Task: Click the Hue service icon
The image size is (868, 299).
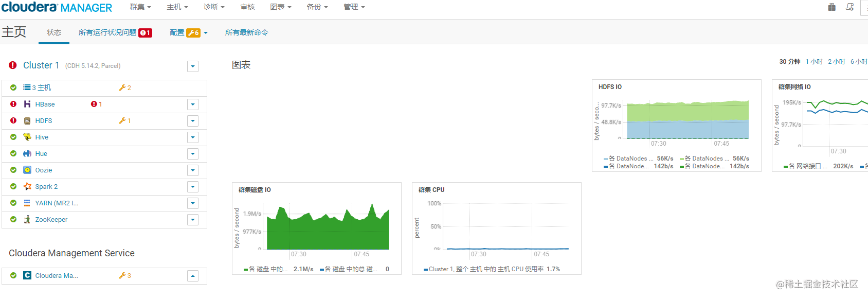Action: (x=27, y=153)
